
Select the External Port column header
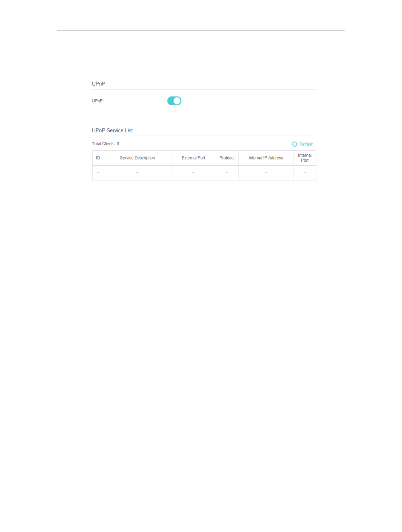pos(193,158)
